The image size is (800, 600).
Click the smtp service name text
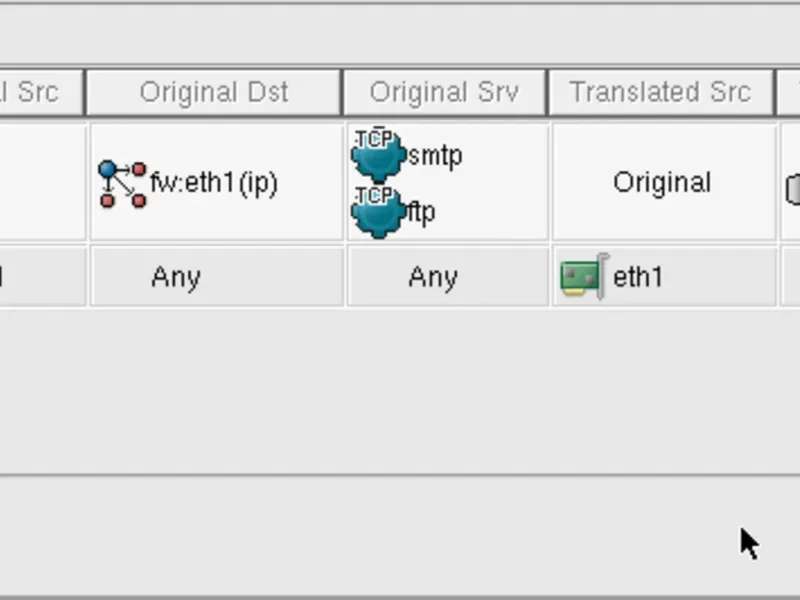[x=435, y=156]
